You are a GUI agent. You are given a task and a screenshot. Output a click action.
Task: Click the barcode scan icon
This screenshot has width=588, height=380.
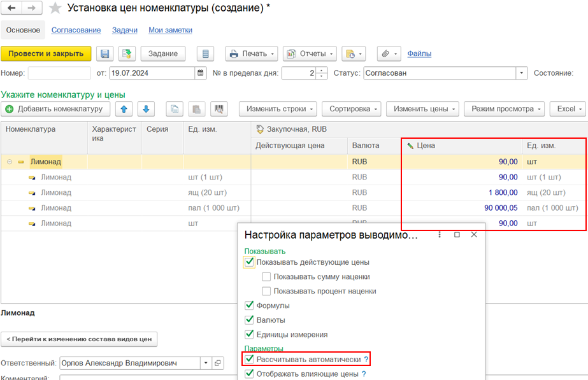tap(220, 109)
